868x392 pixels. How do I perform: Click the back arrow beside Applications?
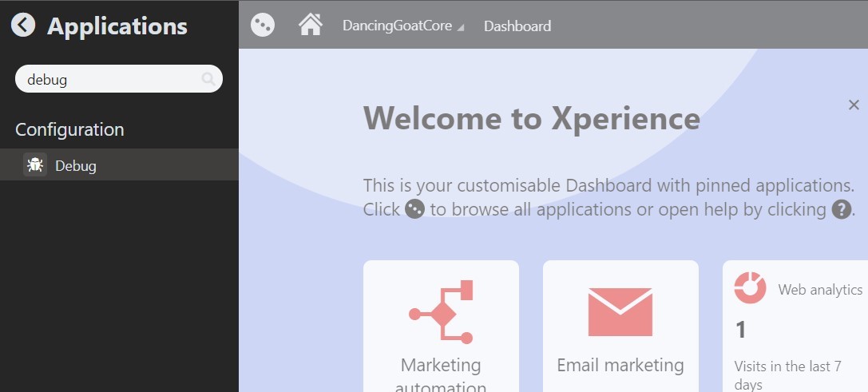pos(23,26)
